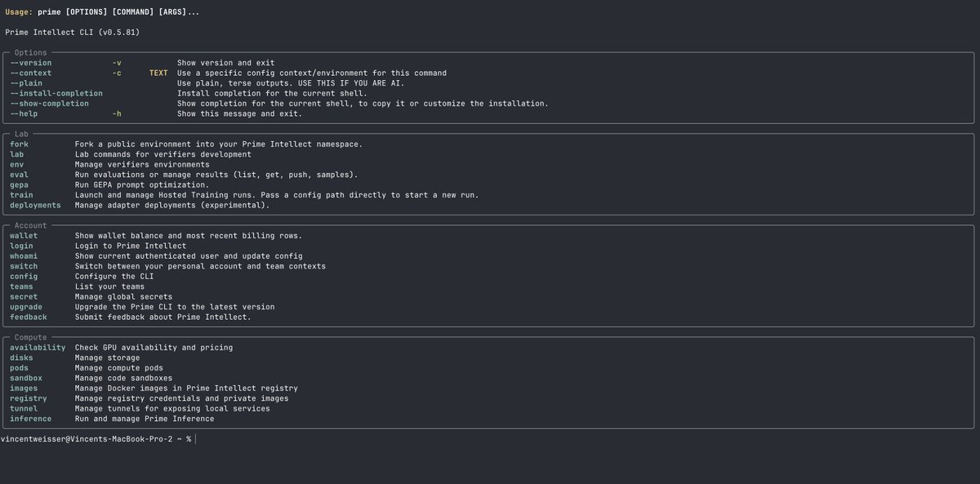Viewport: 980px width, 484px height.
Task: Click the inference command entry
Action: 30,419
